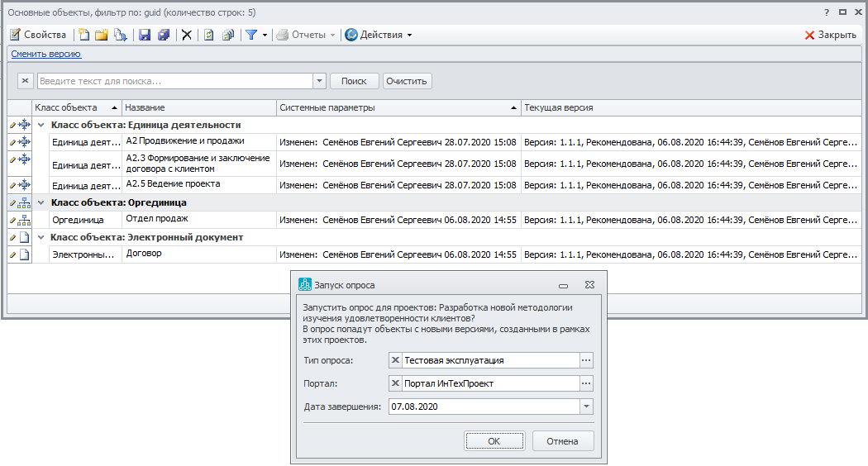The height and width of the screenshot is (466, 868).
Task: Open the Дата завершения date picker dropdown
Action: 586,407
